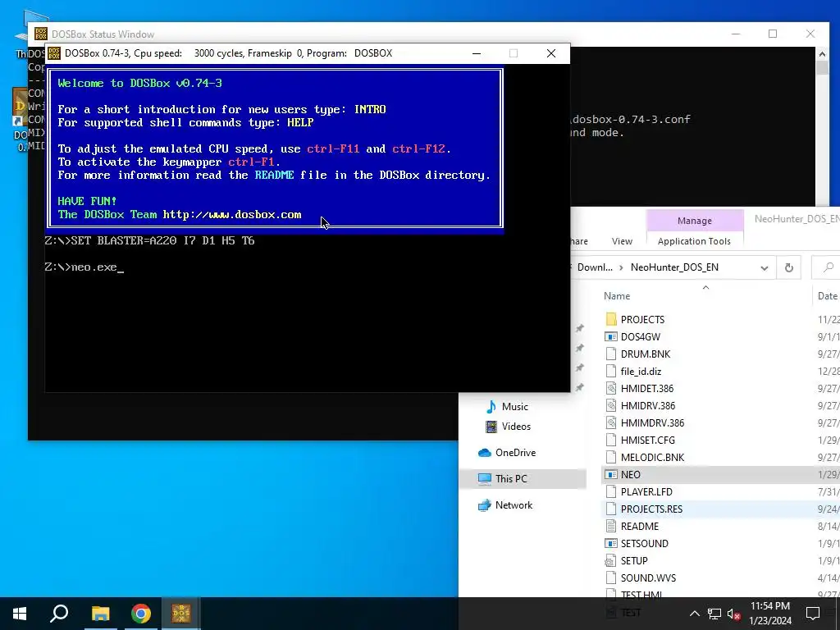840x630 pixels.
Task: Expand address bar history dropdown
Action: tap(764, 267)
